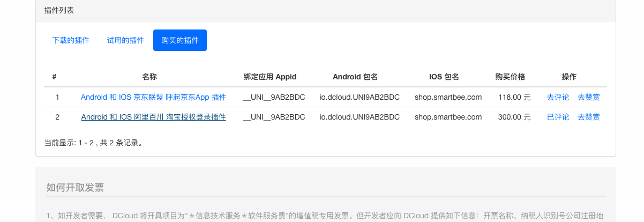The width and height of the screenshot is (644, 222).
Task: Click 去评论 for the 京东联盟 plugin
Action: 558,97
